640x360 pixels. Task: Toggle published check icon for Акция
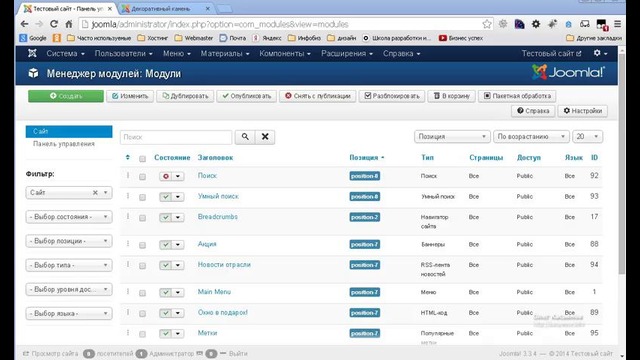(166, 244)
